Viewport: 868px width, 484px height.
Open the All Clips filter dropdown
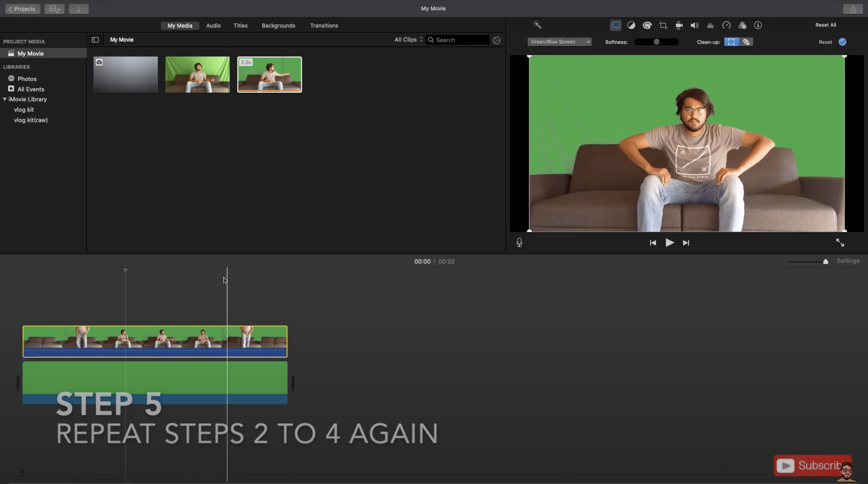tap(408, 40)
